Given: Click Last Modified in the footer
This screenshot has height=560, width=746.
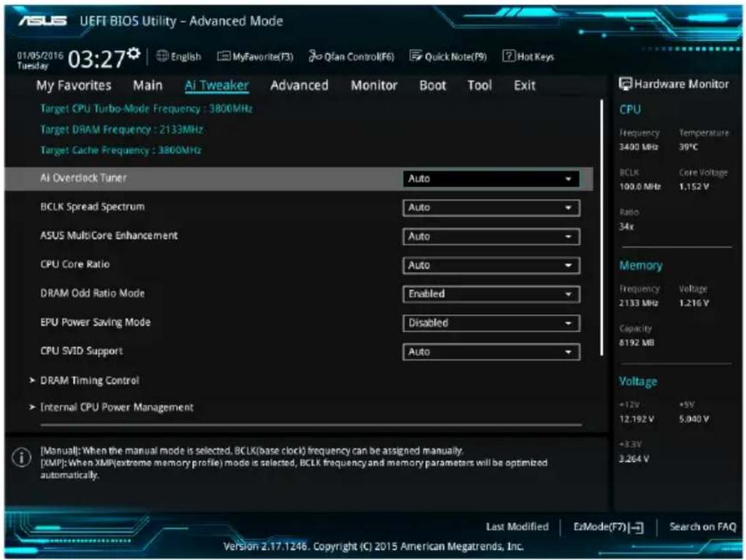Looking at the screenshot, I should pyautogui.click(x=517, y=526).
